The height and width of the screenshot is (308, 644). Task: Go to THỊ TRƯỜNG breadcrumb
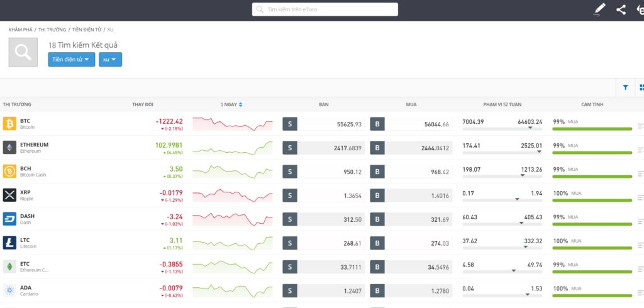[52, 30]
